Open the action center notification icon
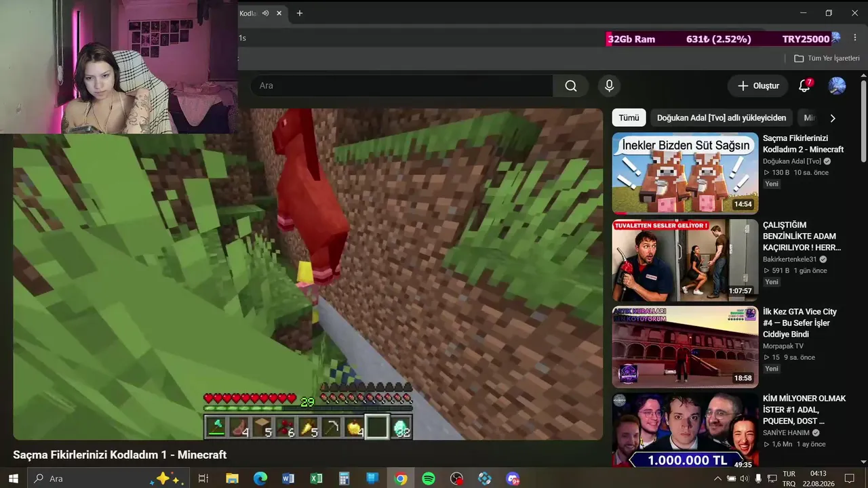This screenshot has width=868, height=488. click(849, 479)
